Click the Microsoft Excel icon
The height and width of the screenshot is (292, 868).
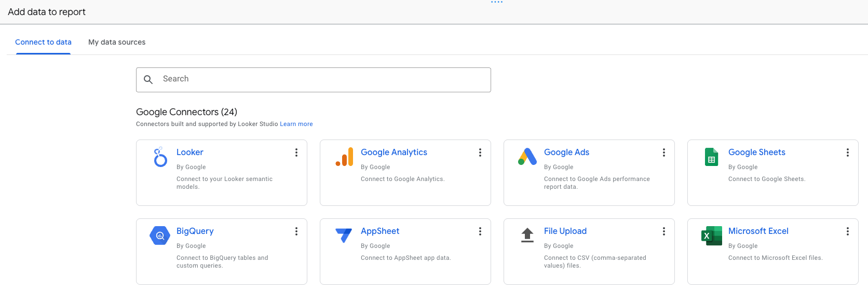711,235
